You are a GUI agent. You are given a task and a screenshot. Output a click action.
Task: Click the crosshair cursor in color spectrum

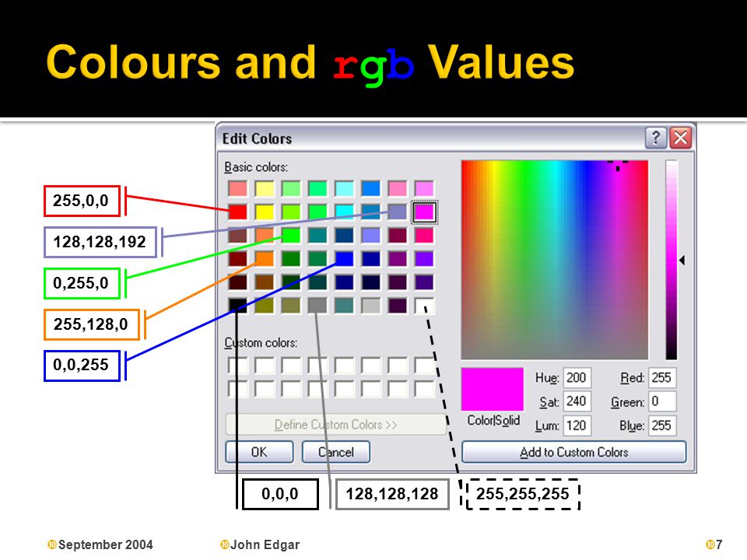point(618,165)
